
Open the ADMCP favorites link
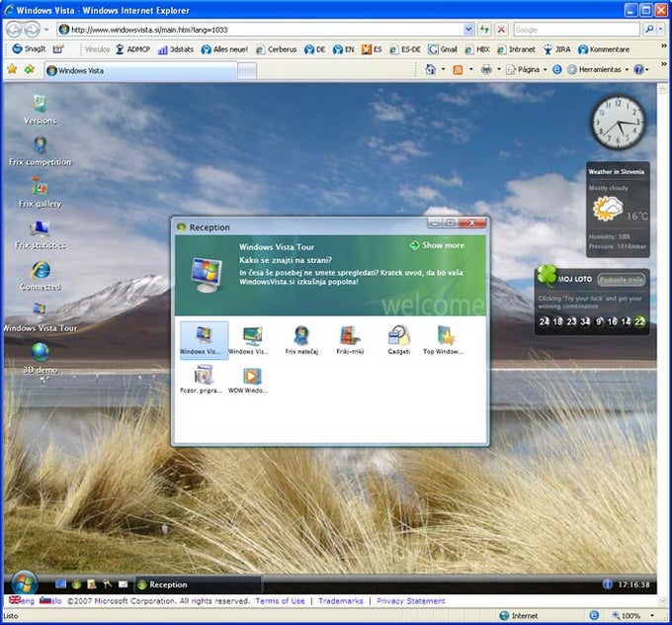133,49
